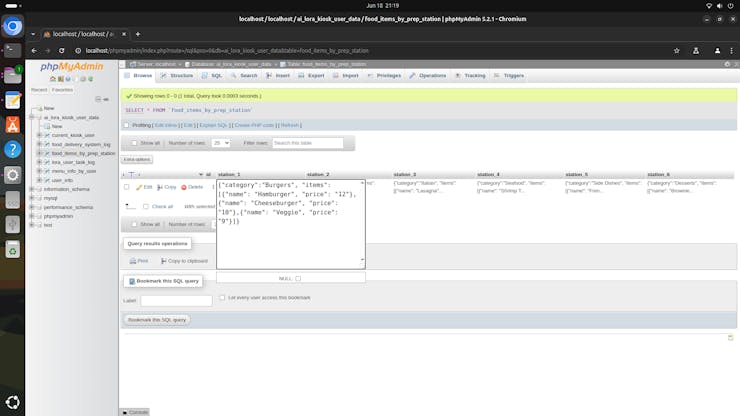Click inside the station_1 JSON edit textarea
740x416 pixels.
(x=291, y=224)
